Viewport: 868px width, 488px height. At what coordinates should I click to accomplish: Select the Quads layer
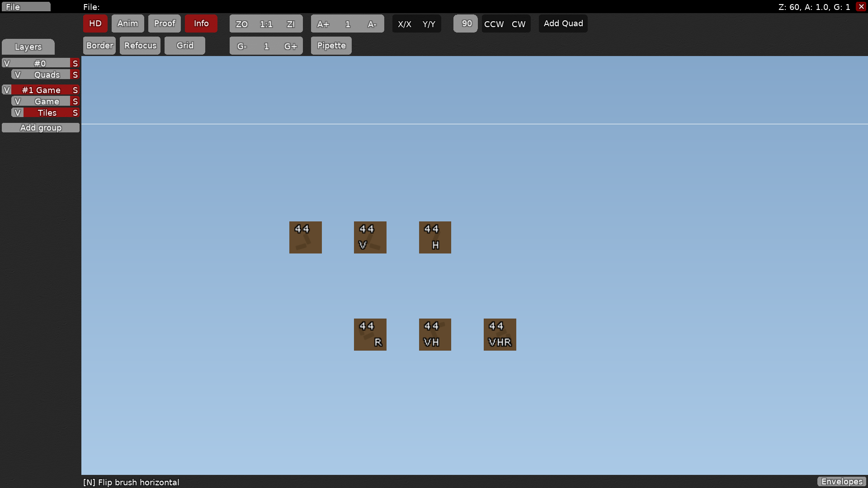pos(47,75)
